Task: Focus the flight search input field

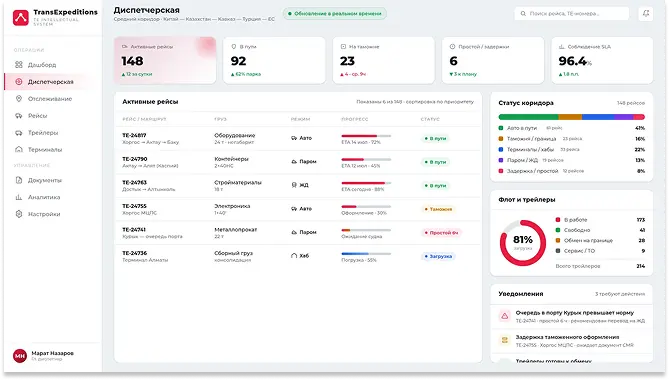Action: click(x=572, y=14)
